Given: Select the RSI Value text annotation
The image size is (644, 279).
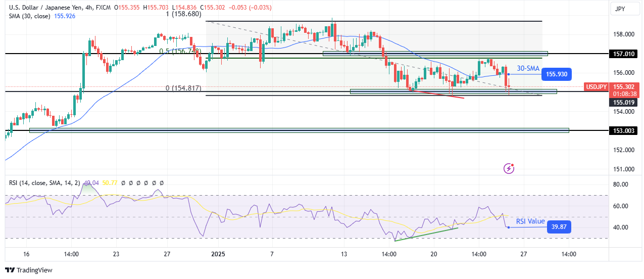Looking at the screenshot, I should [530, 221].
